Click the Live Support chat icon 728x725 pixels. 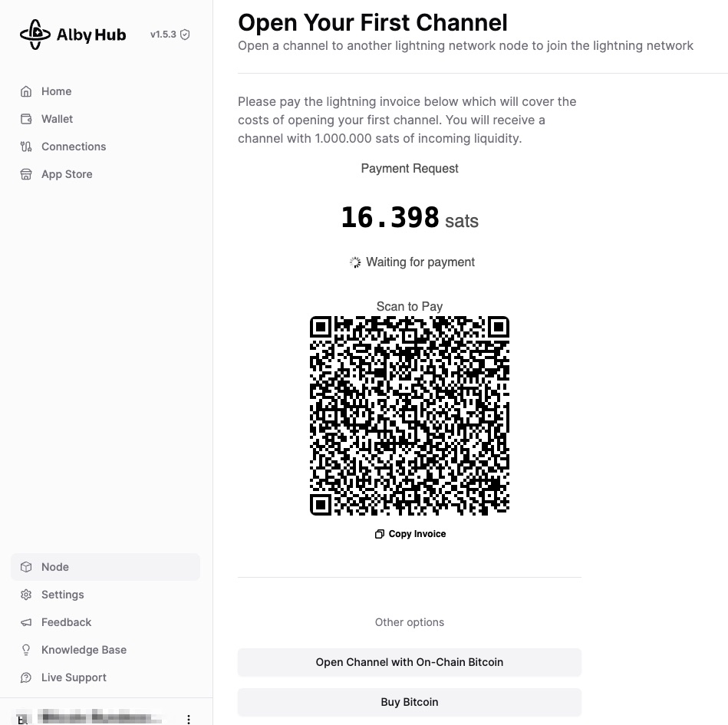pos(26,677)
